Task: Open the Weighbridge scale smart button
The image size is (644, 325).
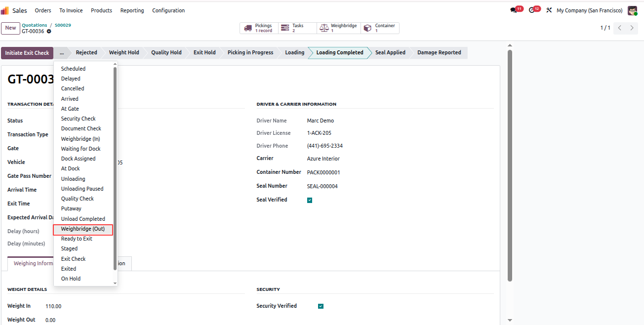Action: [339, 28]
